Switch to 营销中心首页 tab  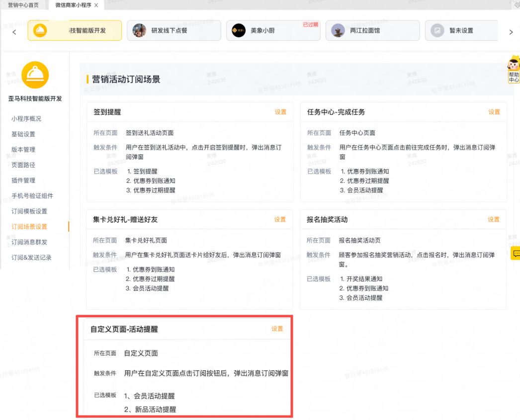pos(23,5)
